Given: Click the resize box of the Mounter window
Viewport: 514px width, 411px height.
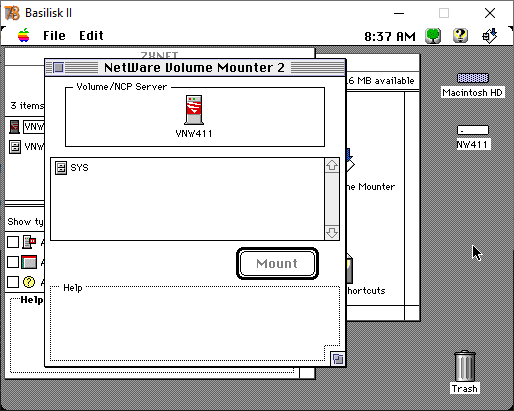Looking at the screenshot, I should (338, 359).
